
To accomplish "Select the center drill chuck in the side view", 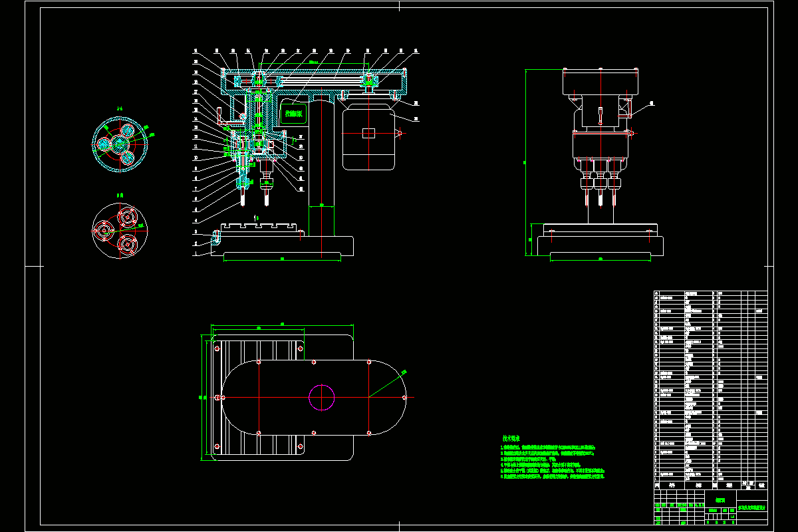I will (x=601, y=184).
